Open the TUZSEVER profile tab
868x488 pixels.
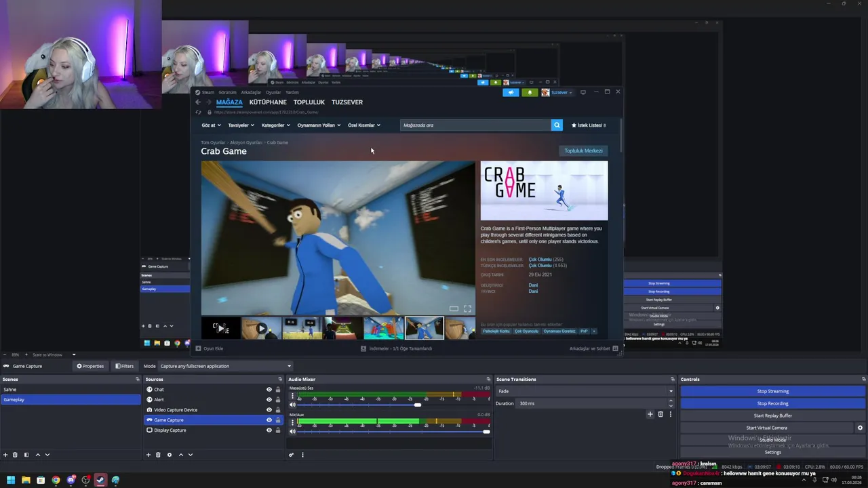click(x=347, y=102)
